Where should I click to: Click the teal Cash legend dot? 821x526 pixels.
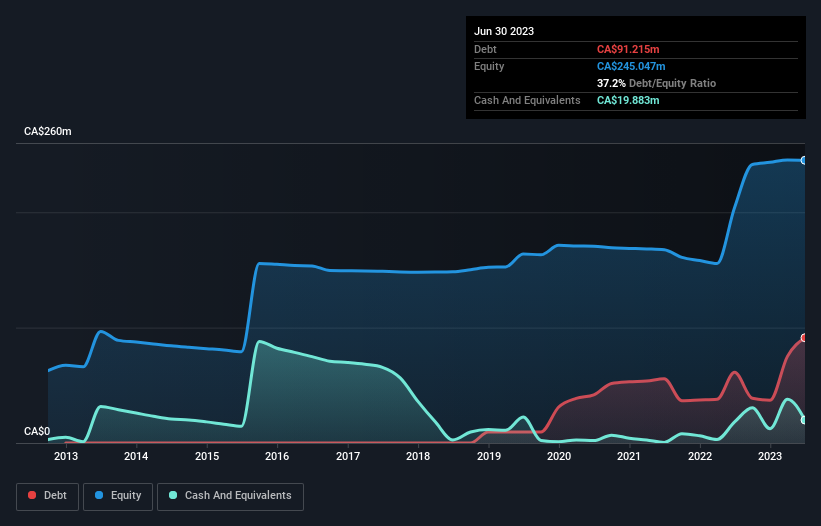coord(173,495)
